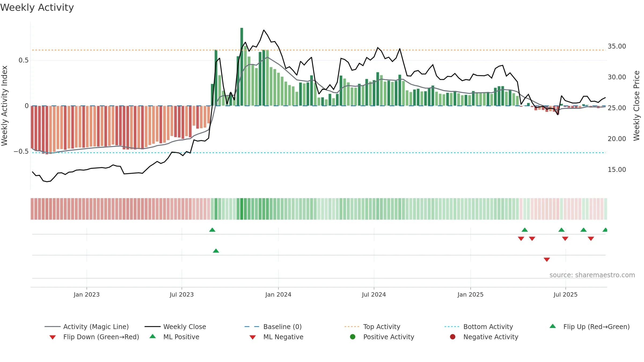Click the first Flip Up marker in 2023
The image size is (644, 362).
pos(212,230)
